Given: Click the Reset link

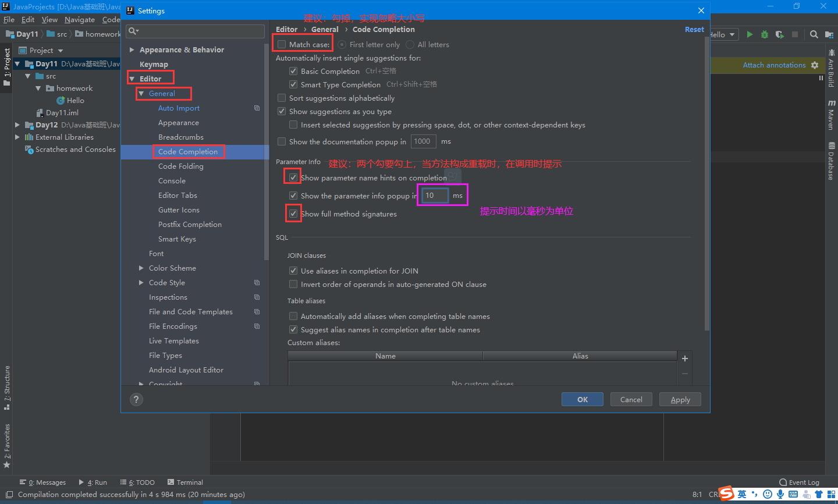Looking at the screenshot, I should tap(694, 29).
